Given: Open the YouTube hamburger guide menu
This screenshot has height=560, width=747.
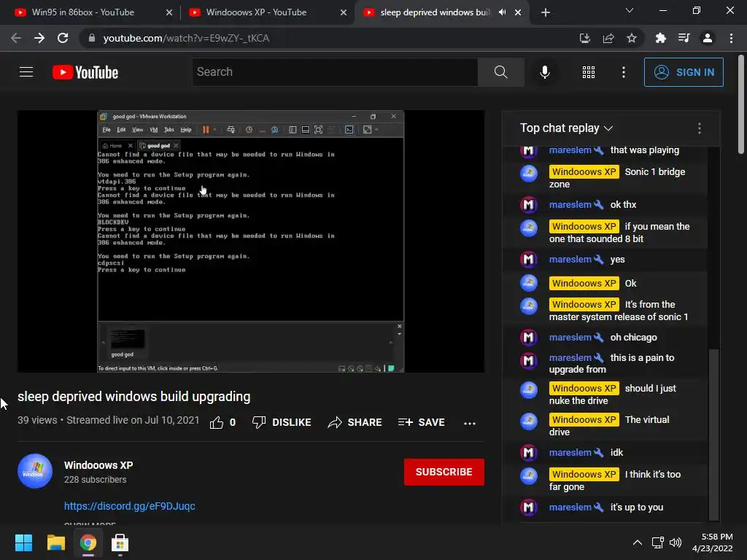Looking at the screenshot, I should [x=26, y=72].
